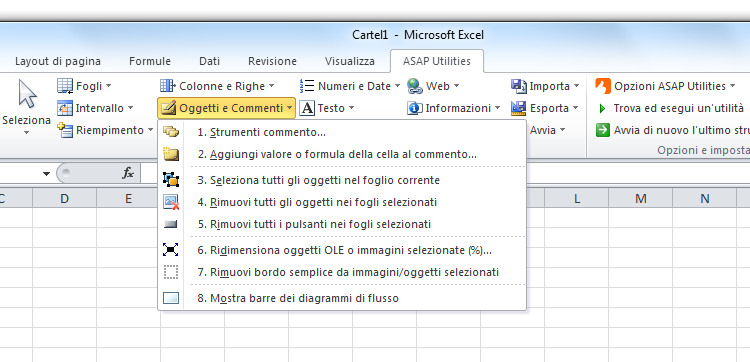
Task: Expand the Intervallo dropdown arrow
Action: pos(130,108)
